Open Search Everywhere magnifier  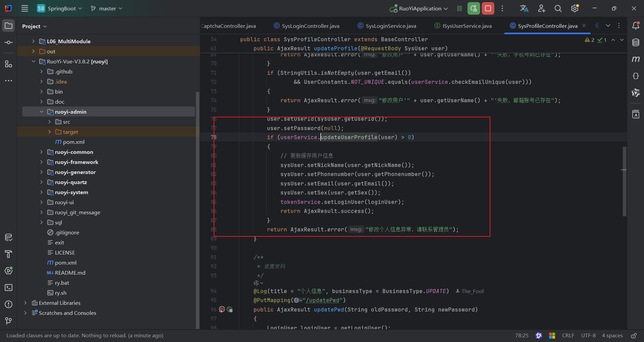tap(558, 8)
